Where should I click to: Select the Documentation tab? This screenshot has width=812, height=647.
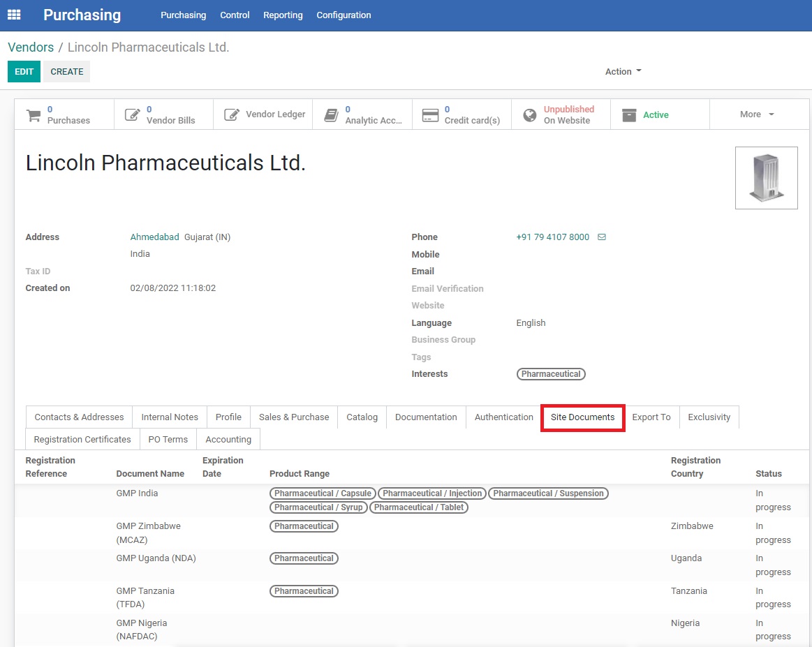tap(426, 417)
